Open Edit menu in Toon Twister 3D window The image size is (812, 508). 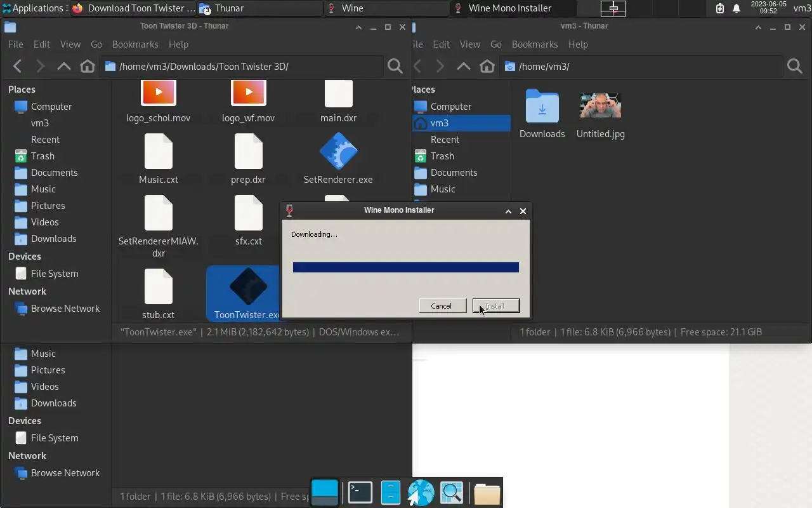[42, 44]
